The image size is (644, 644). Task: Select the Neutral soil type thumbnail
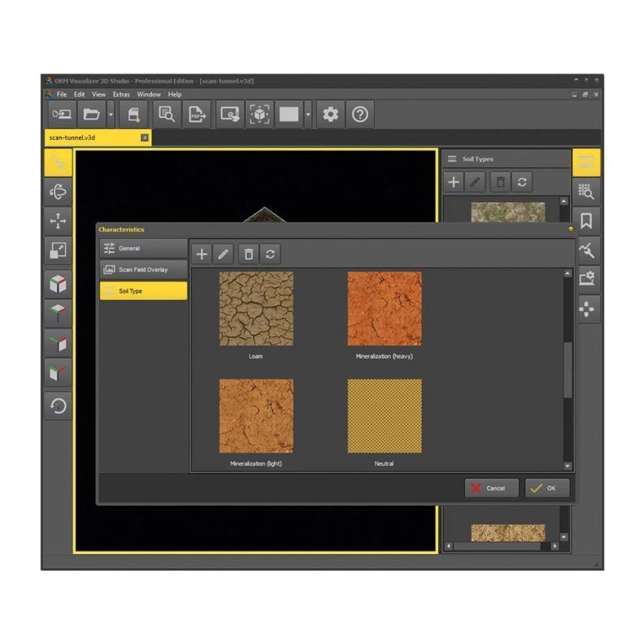384,415
